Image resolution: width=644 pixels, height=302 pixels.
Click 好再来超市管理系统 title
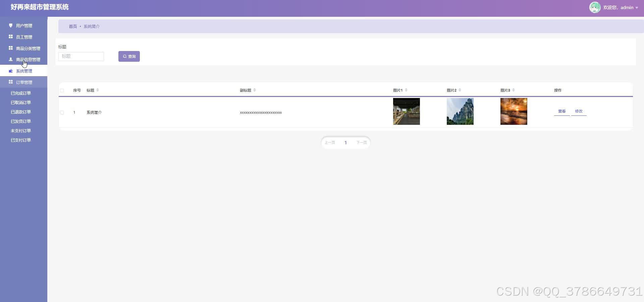tap(40, 7)
